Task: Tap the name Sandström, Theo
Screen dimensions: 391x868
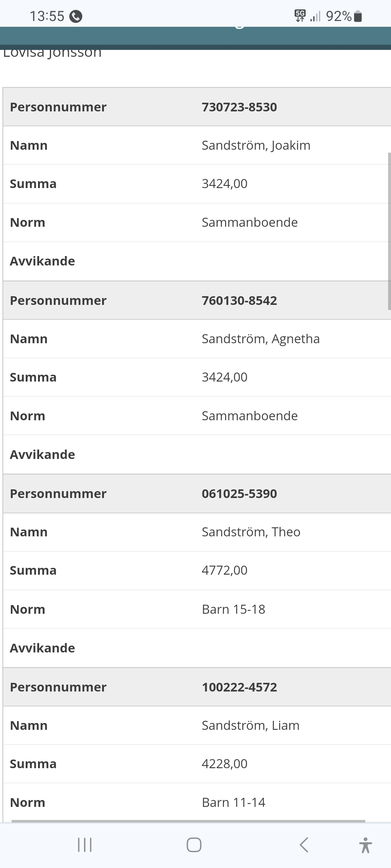Action: click(251, 532)
